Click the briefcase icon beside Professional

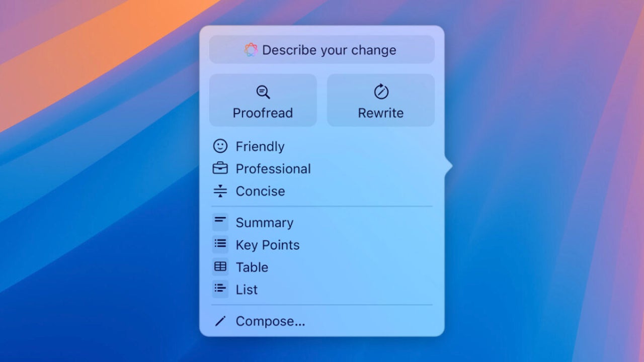(220, 168)
